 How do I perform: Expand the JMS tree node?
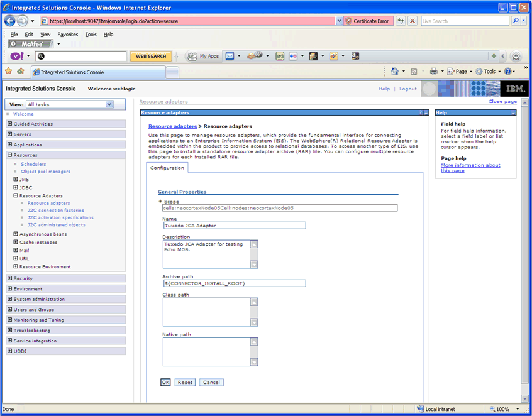pos(16,179)
